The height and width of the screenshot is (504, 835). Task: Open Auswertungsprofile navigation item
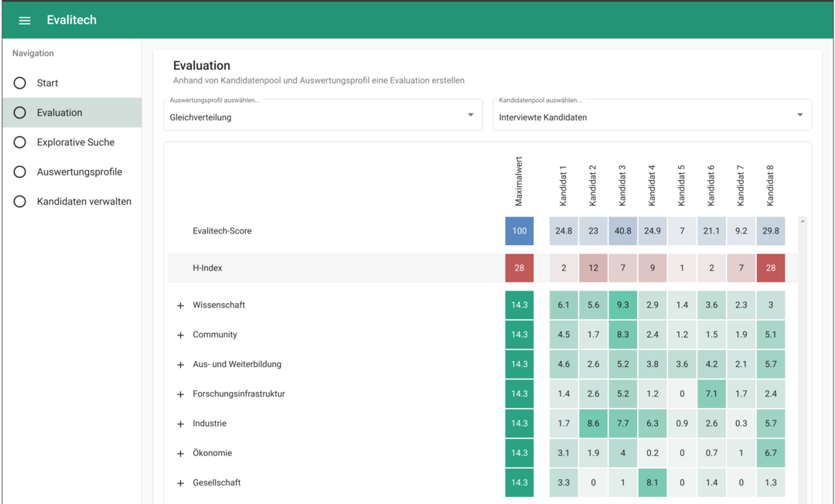click(72, 172)
